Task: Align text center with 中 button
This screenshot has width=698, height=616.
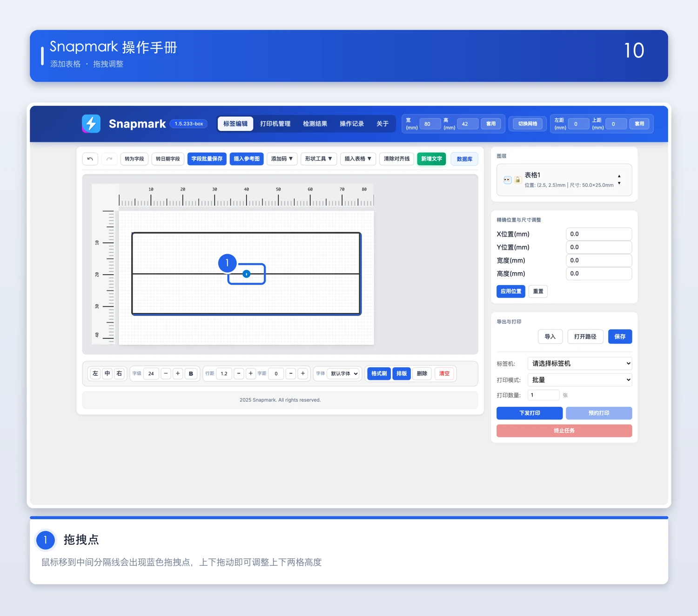Action: point(107,373)
